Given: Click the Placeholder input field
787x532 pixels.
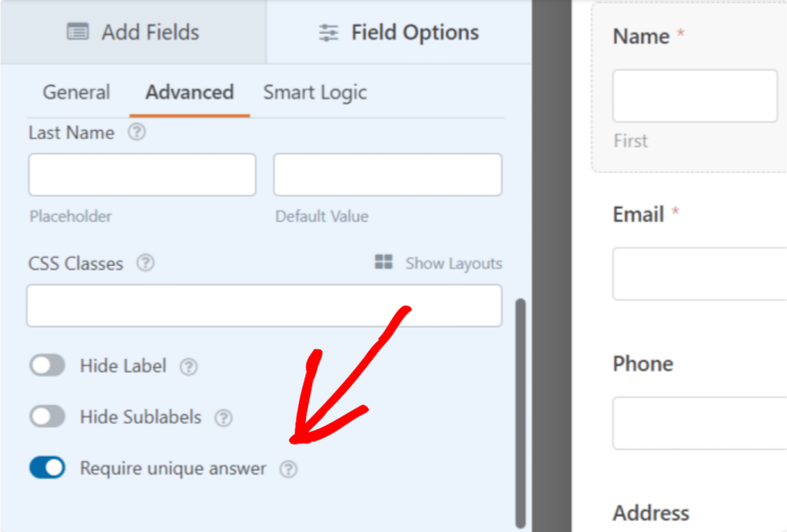Looking at the screenshot, I should (x=141, y=175).
